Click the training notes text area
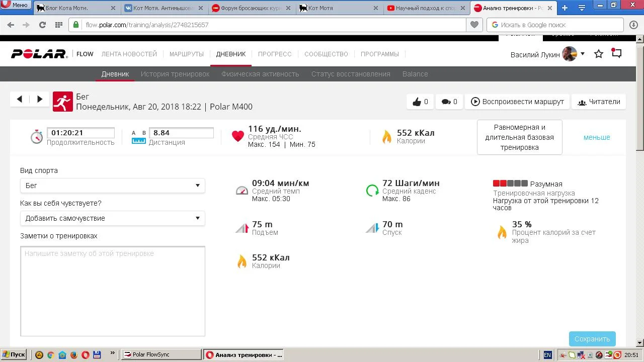Screen dimensions: 644x362 (x=113, y=291)
